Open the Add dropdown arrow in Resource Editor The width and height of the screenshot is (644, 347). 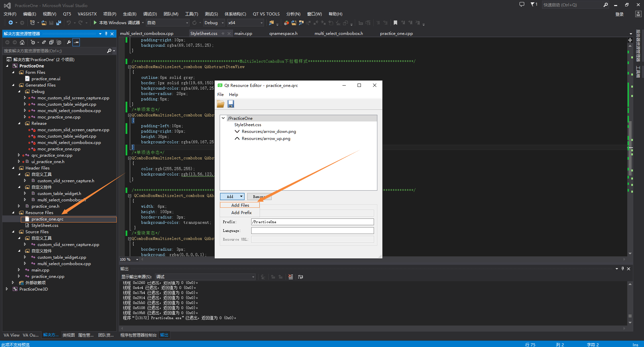241,197
